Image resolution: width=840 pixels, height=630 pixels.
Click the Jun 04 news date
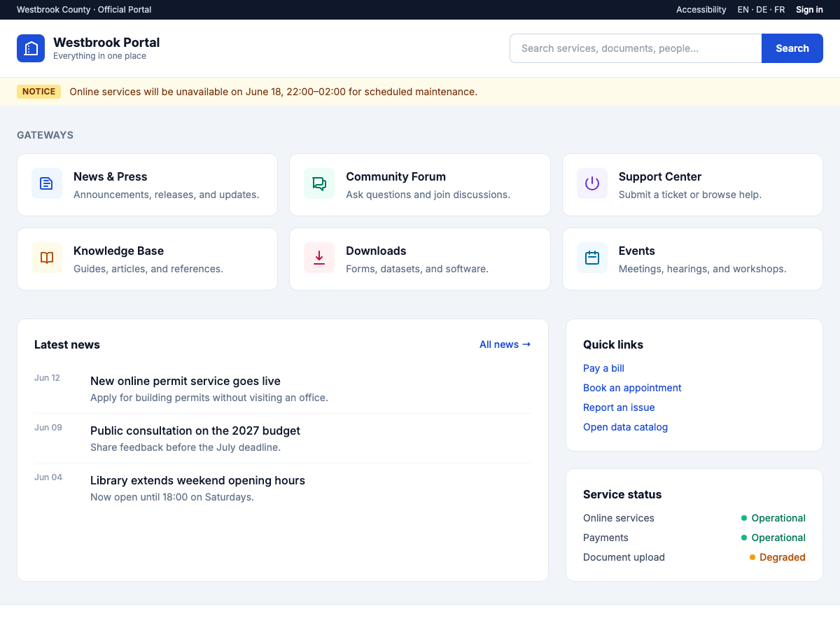pos(48,477)
